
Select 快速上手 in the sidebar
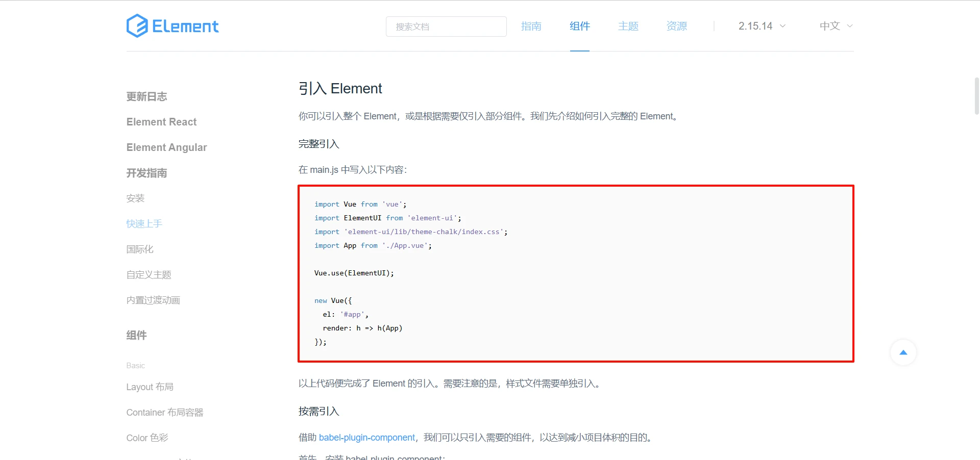tap(144, 224)
